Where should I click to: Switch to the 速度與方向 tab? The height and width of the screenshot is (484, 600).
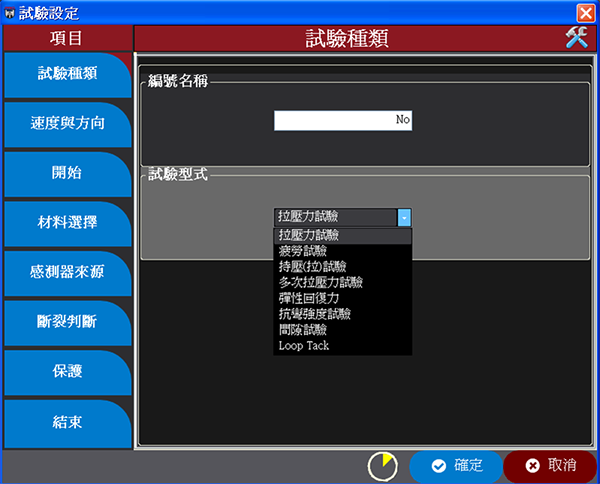pos(66,123)
